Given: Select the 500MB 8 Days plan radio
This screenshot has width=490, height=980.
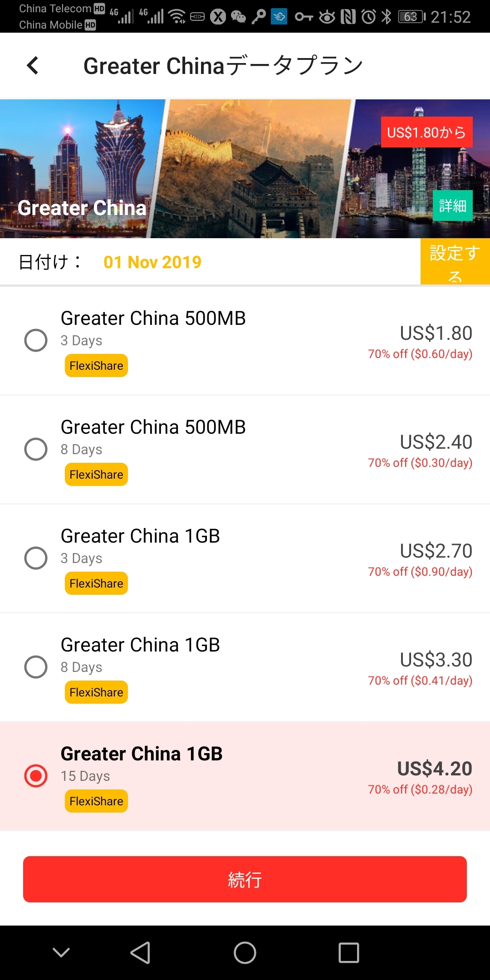Looking at the screenshot, I should point(36,449).
